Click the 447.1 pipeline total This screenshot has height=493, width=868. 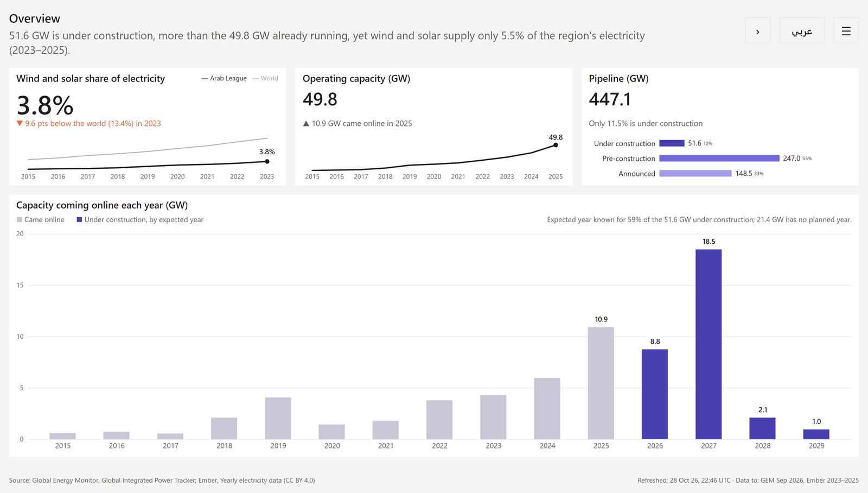[610, 99]
